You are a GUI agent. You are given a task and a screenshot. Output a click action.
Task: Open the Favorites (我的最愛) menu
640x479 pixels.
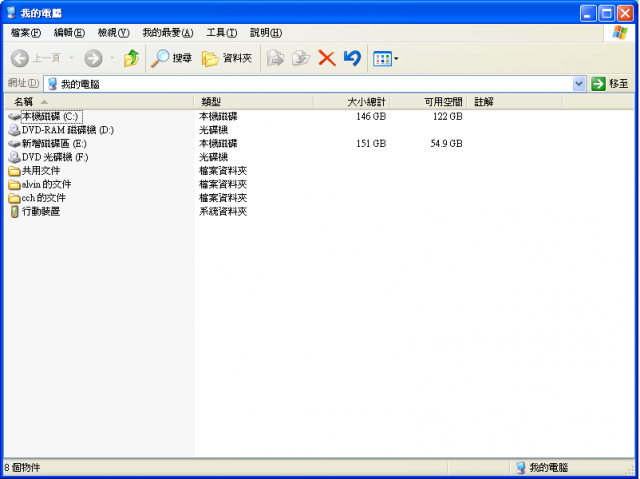pyautogui.click(x=168, y=33)
